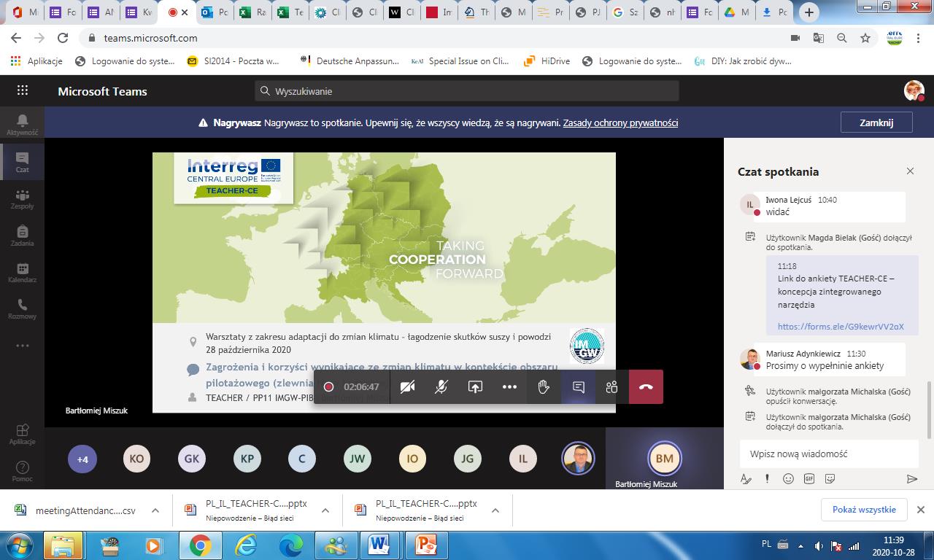Open Zasady ochrony prywatności link
934x560 pixels.
(620, 122)
